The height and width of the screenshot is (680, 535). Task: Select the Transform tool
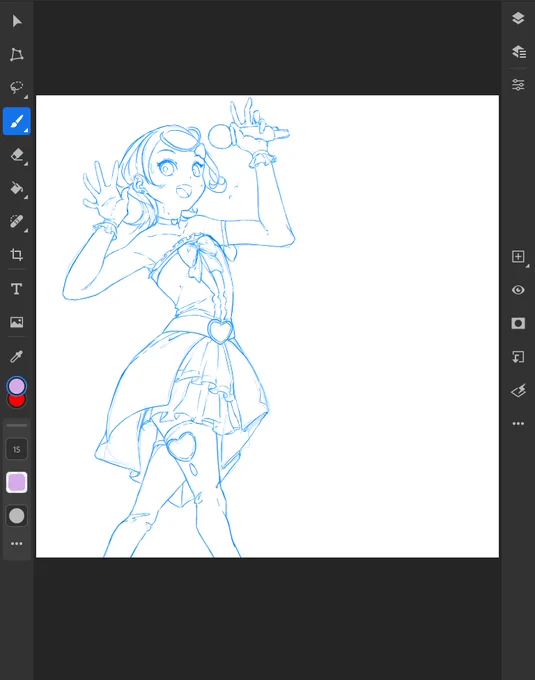(16, 54)
